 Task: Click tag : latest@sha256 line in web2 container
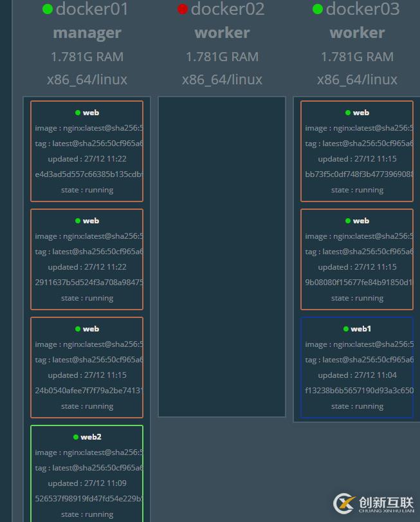(x=89, y=469)
